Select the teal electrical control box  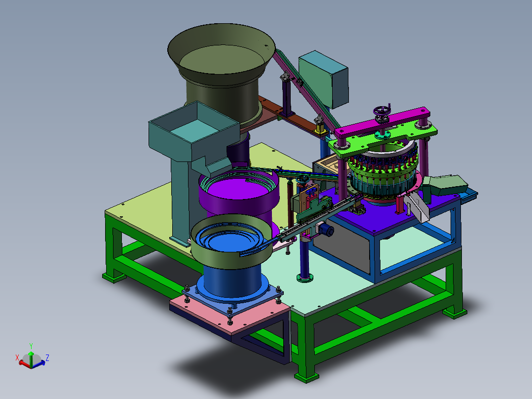(323, 80)
